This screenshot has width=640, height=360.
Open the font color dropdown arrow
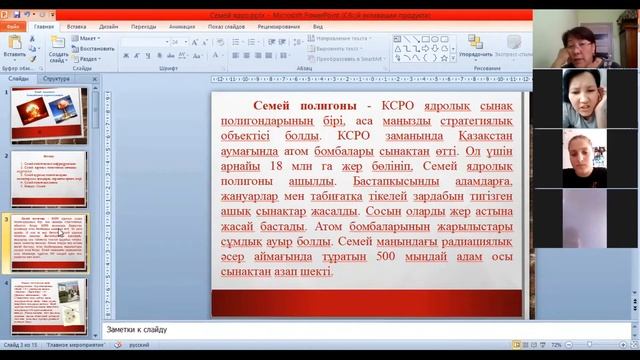tap(223, 56)
